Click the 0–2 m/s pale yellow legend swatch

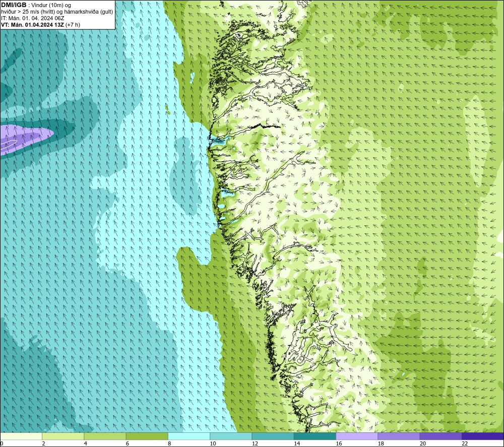tap(21, 436)
